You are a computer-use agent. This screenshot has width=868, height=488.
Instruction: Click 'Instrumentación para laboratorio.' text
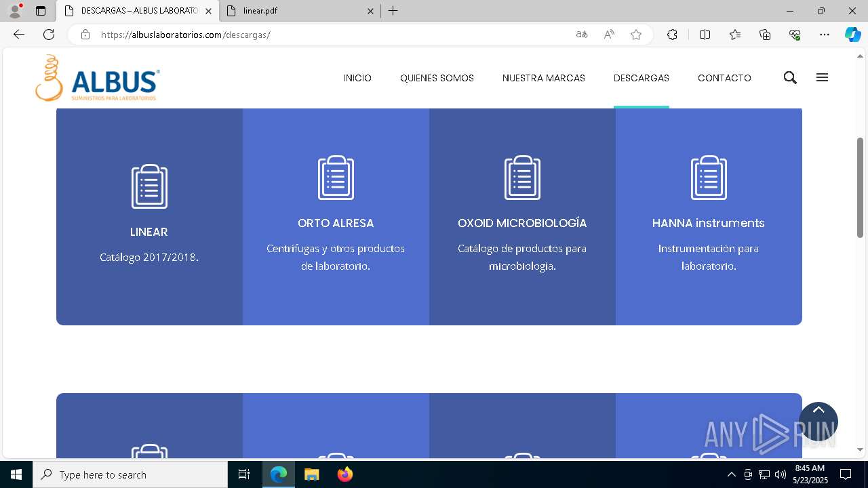point(709,258)
